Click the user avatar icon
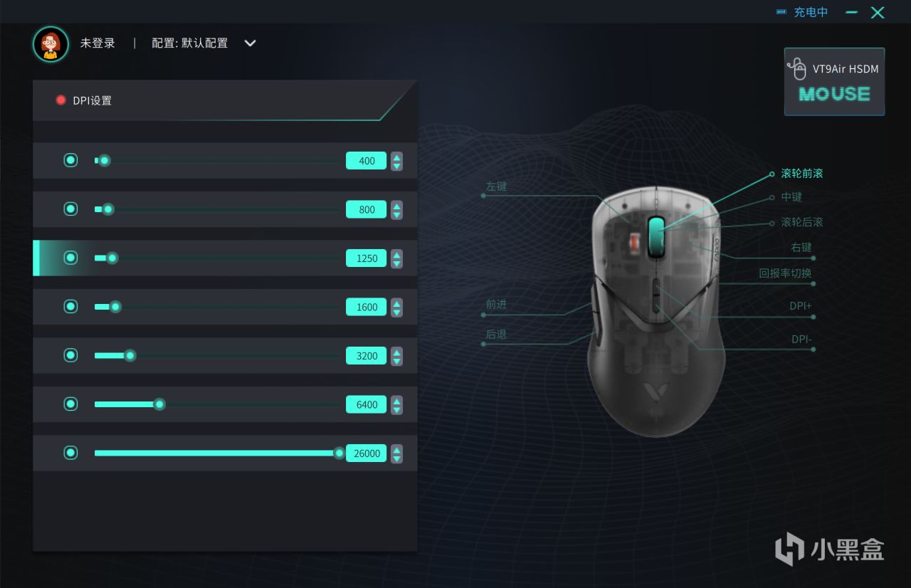Viewport: 911px width, 588px height. point(51,44)
